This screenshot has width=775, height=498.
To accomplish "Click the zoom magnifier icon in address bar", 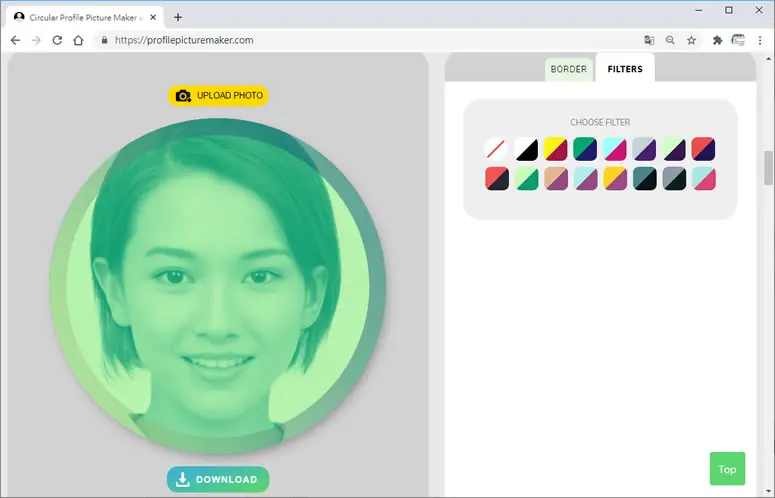I will (670, 41).
